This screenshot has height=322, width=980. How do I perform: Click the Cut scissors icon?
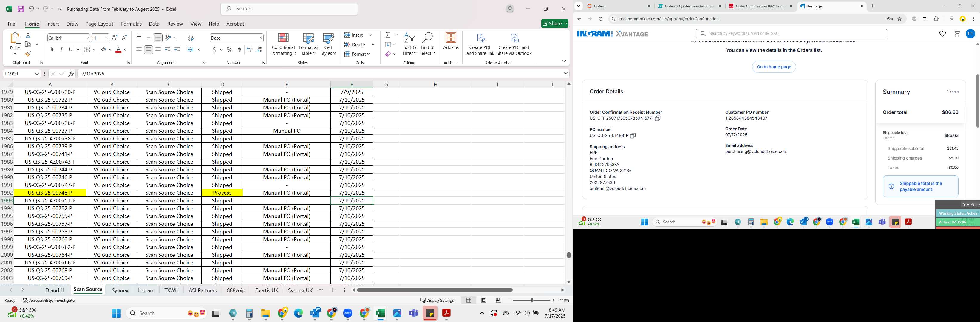pyautogui.click(x=28, y=35)
